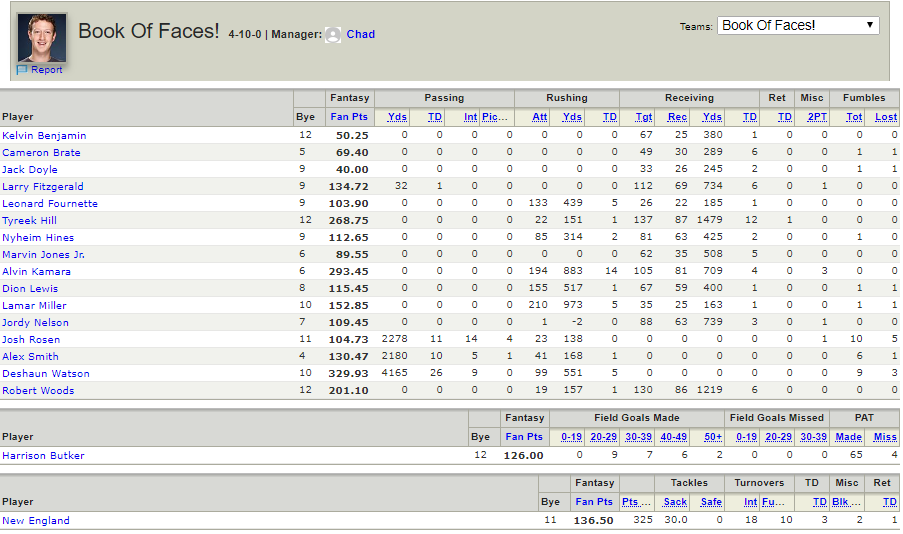Image resolution: width=903 pixels, height=534 pixels.
Task: Click the Report link under the team photo
Action: click(x=47, y=70)
